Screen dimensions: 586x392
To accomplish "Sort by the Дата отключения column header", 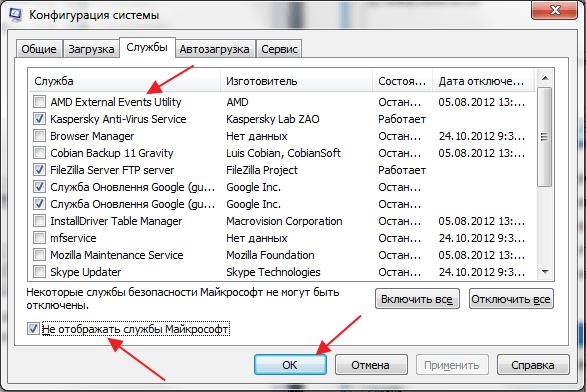I will click(484, 81).
